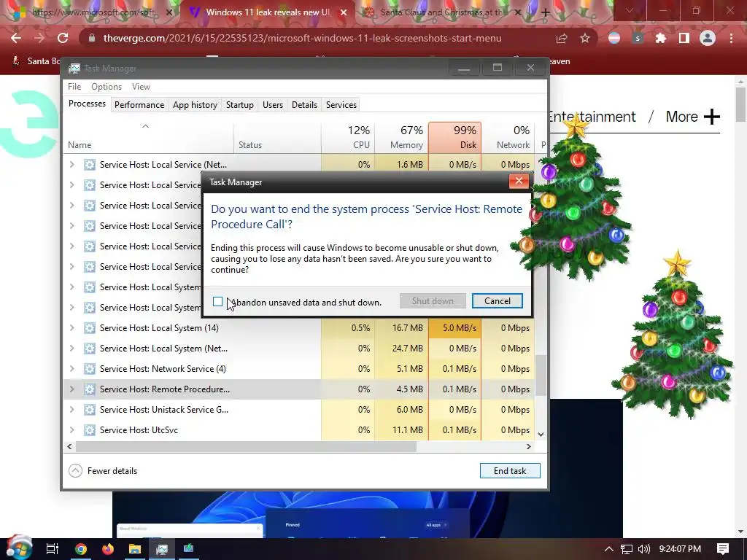The image size is (747, 560).
Task: Select the Processes tab
Action: click(88, 104)
